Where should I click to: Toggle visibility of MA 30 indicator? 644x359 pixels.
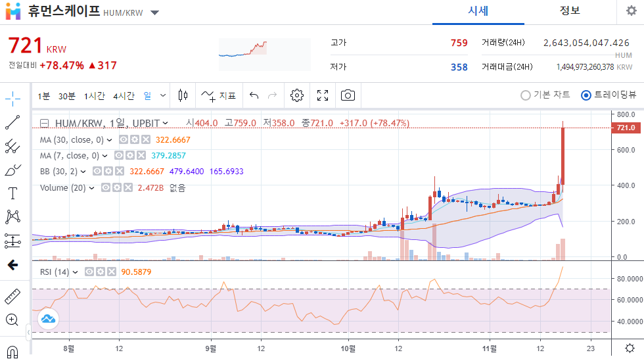click(x=124, y=139)
